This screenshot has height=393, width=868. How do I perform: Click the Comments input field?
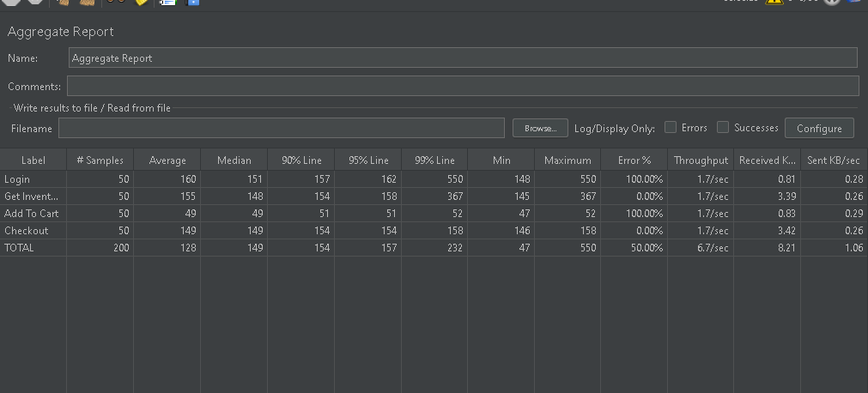[x=463, y=86]
